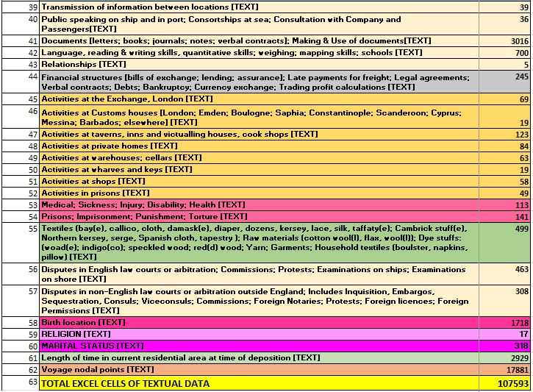Click the 'Transmission of information between locations' cell

pyautogui.click(x=257, y=7)
